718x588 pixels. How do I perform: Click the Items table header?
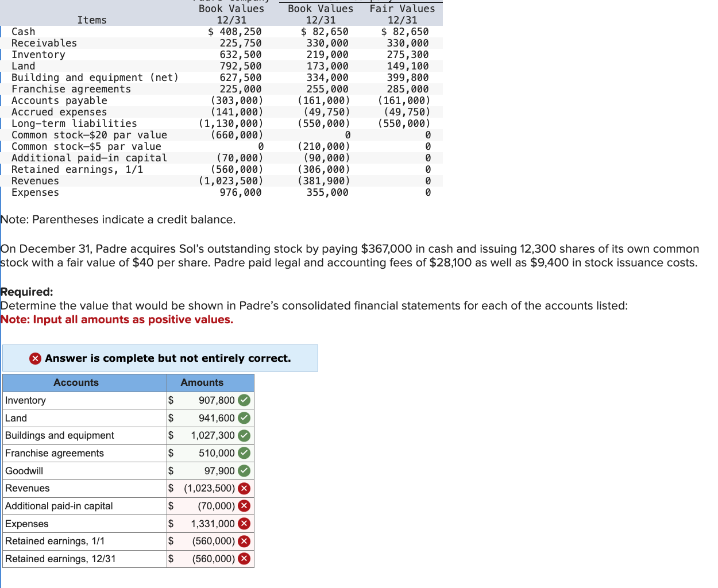[x=92, y=20]
